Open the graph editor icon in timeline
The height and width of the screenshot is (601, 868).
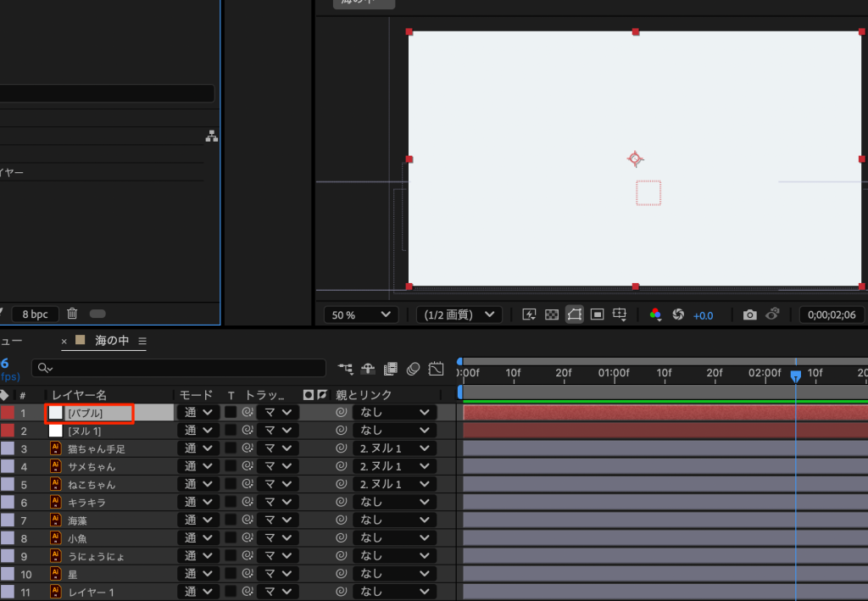click(437, 369)
